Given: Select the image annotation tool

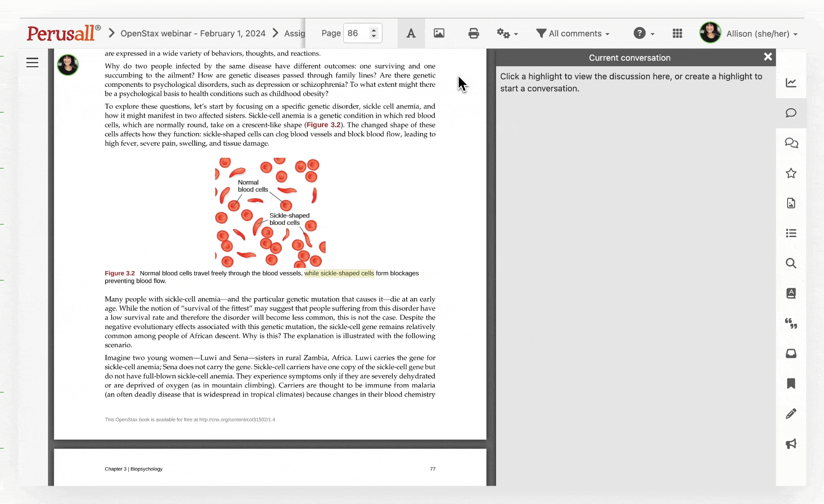Looking at the screenshot, I should [x=439, y=33].
